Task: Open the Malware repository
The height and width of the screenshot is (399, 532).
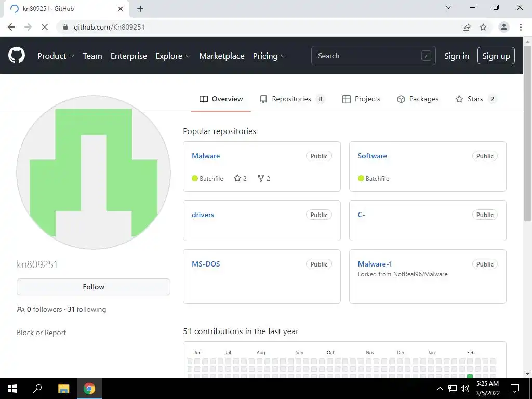Action: point(206,156)
